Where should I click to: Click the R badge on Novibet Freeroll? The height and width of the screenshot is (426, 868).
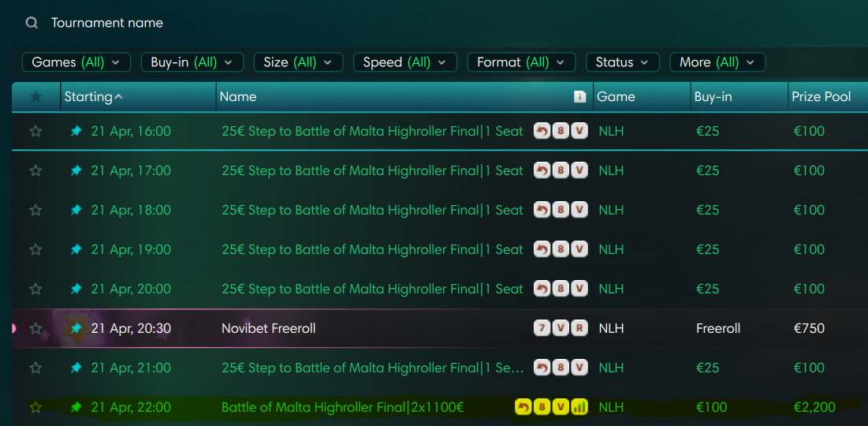tap(579, 328)
